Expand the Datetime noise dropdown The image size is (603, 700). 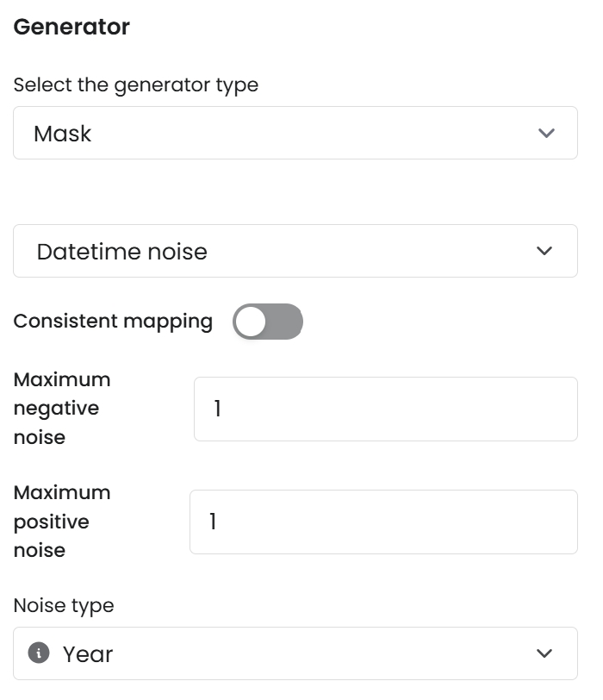(295, 251)
